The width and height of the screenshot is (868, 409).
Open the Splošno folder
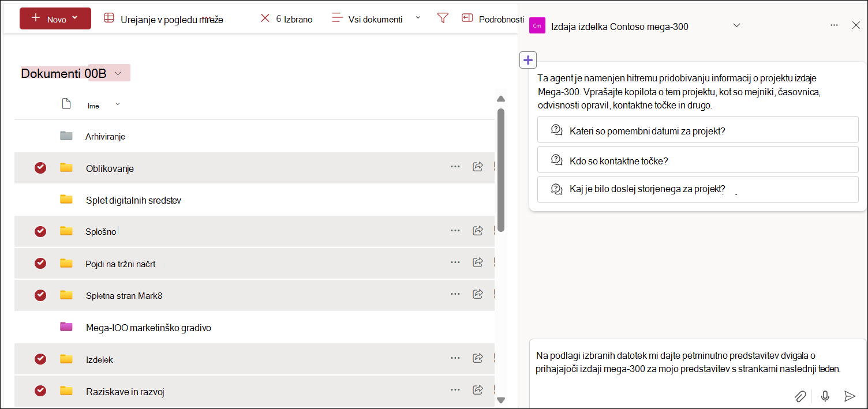point(101,232)
